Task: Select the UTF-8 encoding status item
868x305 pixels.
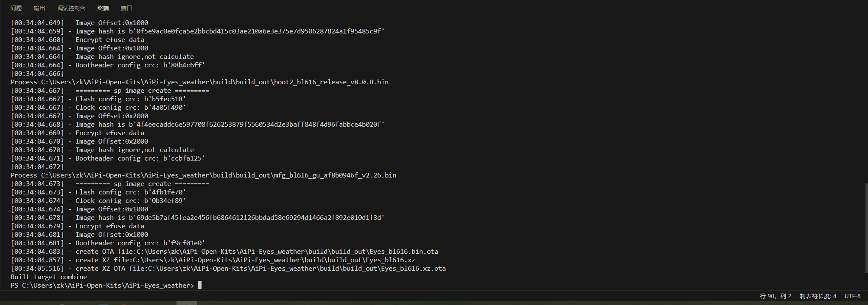Action: tap(853, 296)
